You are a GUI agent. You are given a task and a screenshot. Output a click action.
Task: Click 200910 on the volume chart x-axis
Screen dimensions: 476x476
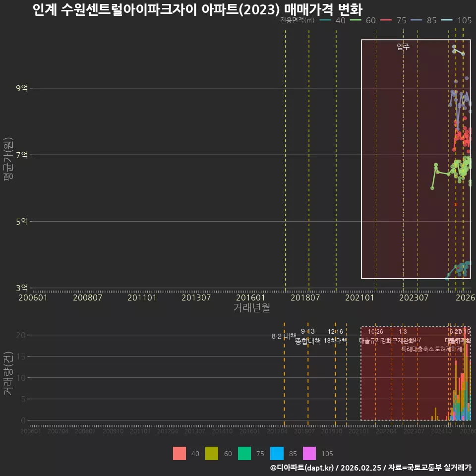click(113, 431)
